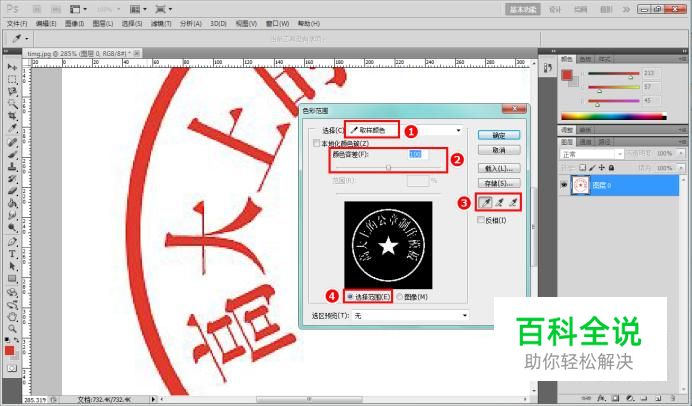Open the Layer (图层) menu
This screenshot has width=692, height=406.
103,23
